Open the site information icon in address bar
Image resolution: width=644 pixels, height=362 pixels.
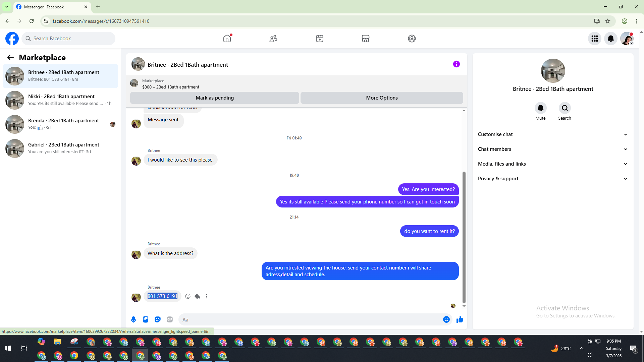click(x=46, y=21)
